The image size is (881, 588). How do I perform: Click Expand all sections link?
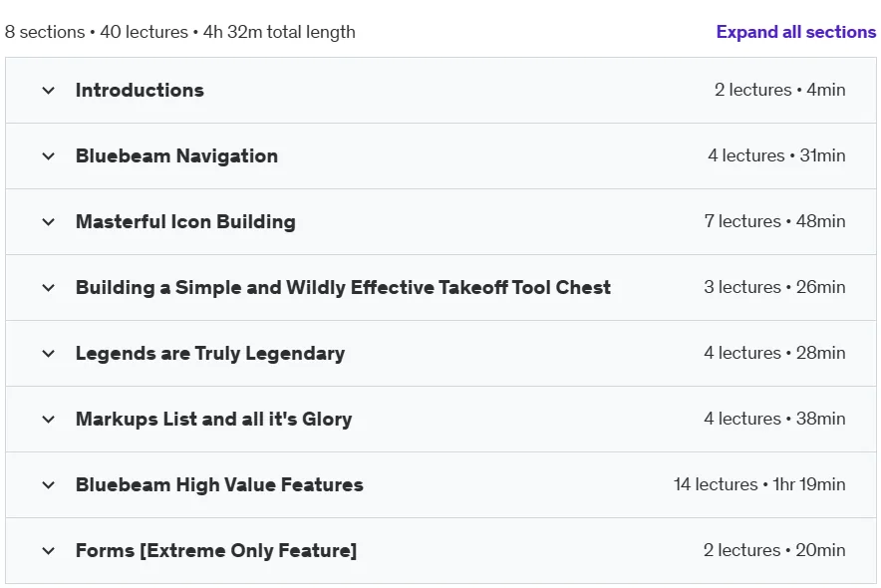pyautogui.click(x=795, y=32)
